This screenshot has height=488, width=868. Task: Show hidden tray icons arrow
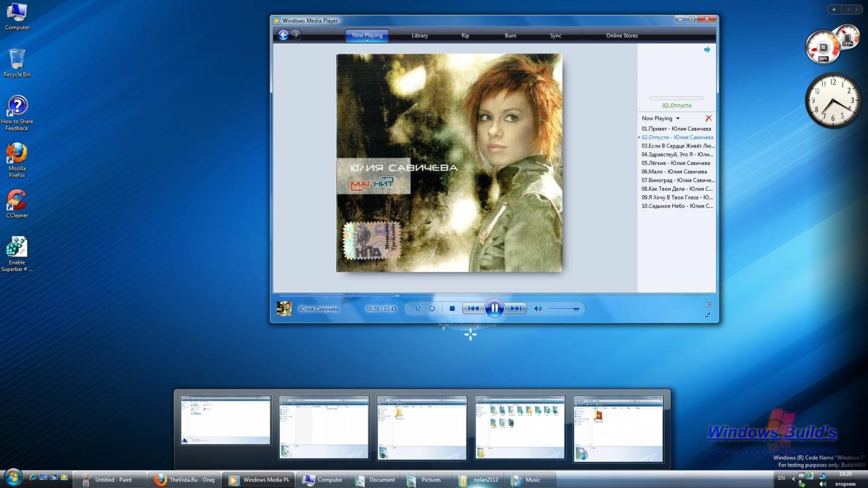793,479
